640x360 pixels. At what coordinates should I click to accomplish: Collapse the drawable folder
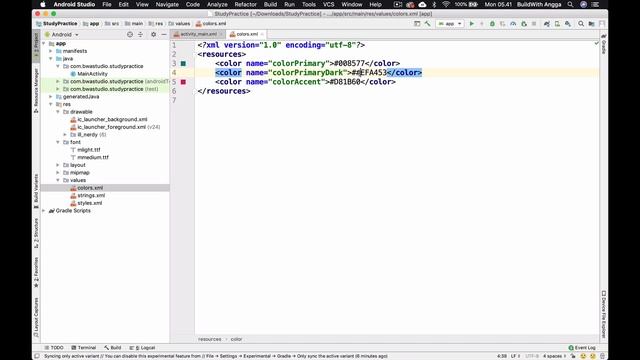[x=58, y=112]
